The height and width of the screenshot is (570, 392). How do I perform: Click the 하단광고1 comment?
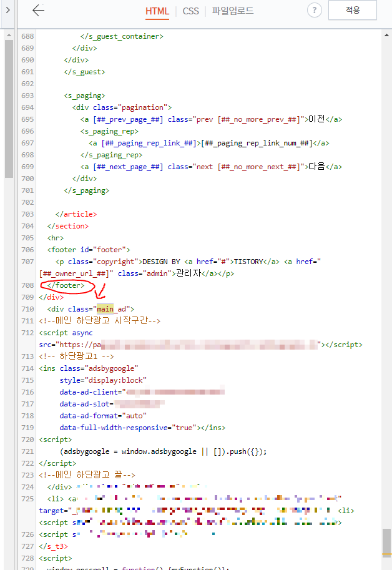coord(76,356)
